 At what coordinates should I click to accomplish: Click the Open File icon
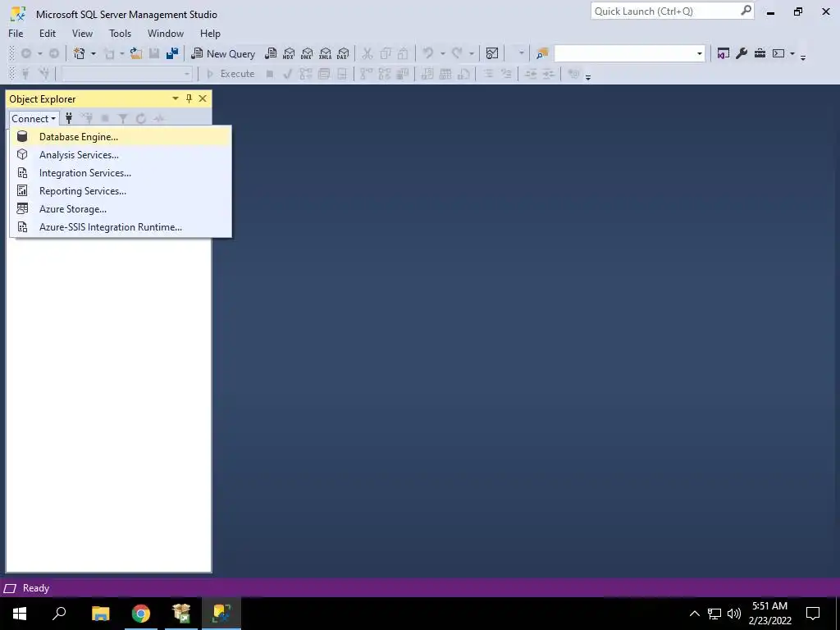[x=136, y=53]
